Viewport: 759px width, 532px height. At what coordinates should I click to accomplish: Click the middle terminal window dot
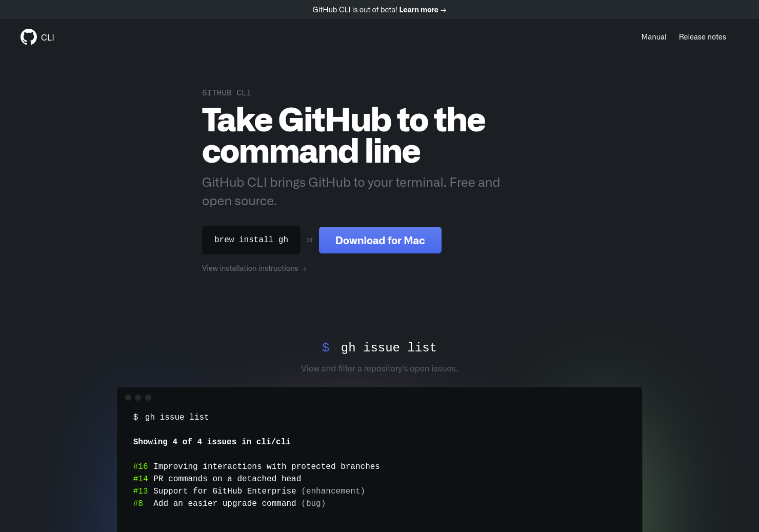coord(138,398)
